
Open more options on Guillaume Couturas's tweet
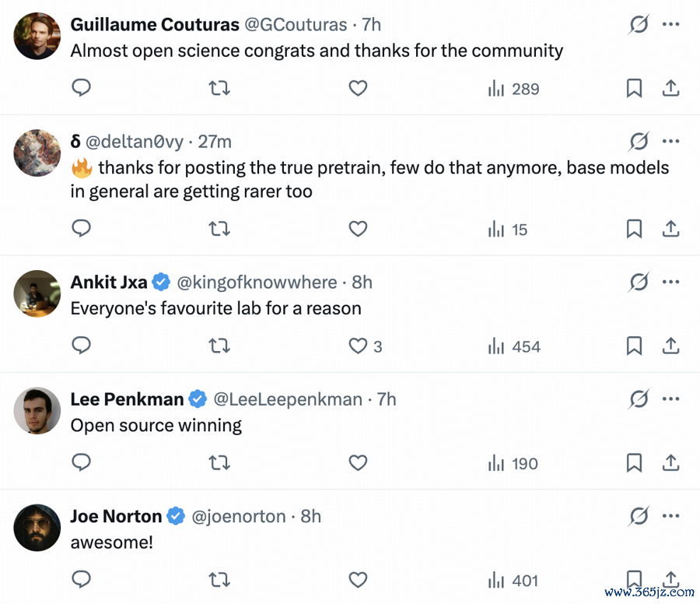coord(670,24)
